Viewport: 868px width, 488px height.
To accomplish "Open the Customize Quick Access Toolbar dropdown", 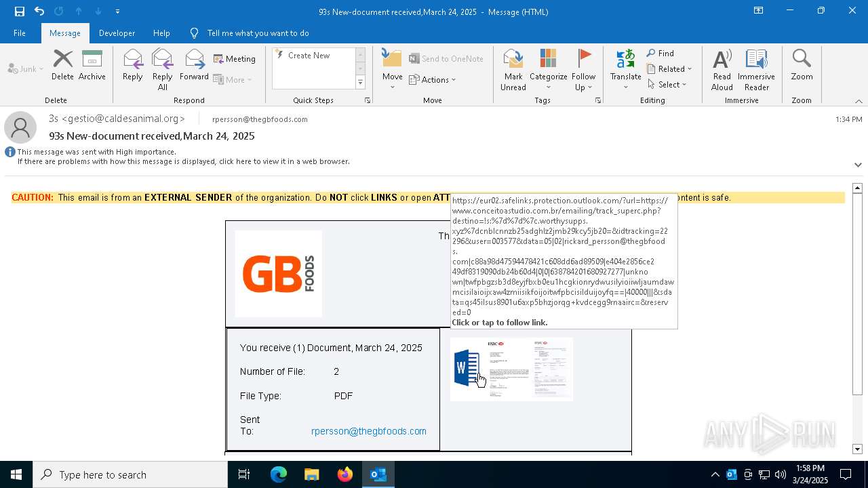I will pyautogui.click(x=117, y=12).
